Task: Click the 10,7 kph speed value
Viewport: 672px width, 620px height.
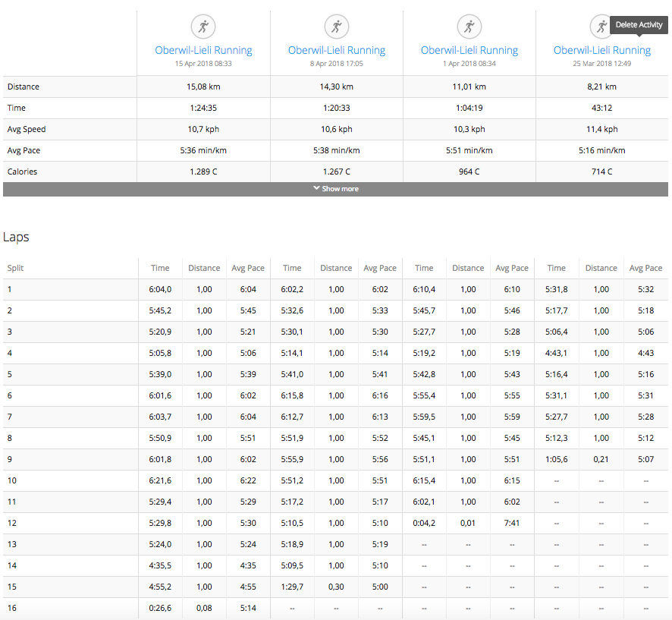Action: pos(203,129)
